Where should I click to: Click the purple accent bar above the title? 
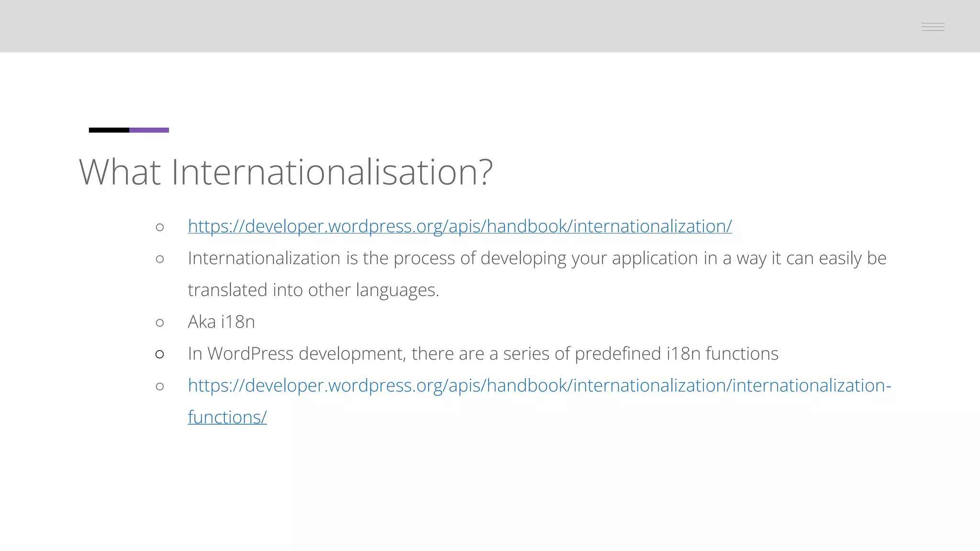pos(149,130)
